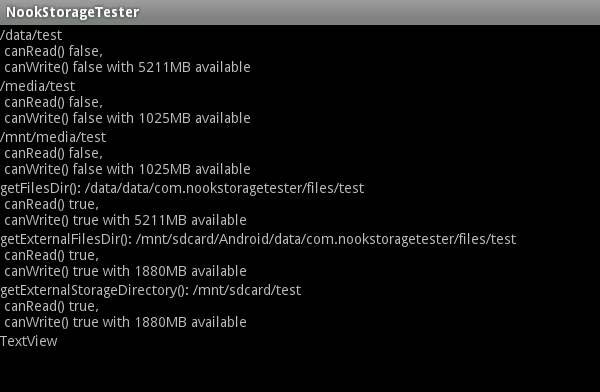Click the TextView placeholder label
The image size is (600, 392).
[x=29, y=341]
